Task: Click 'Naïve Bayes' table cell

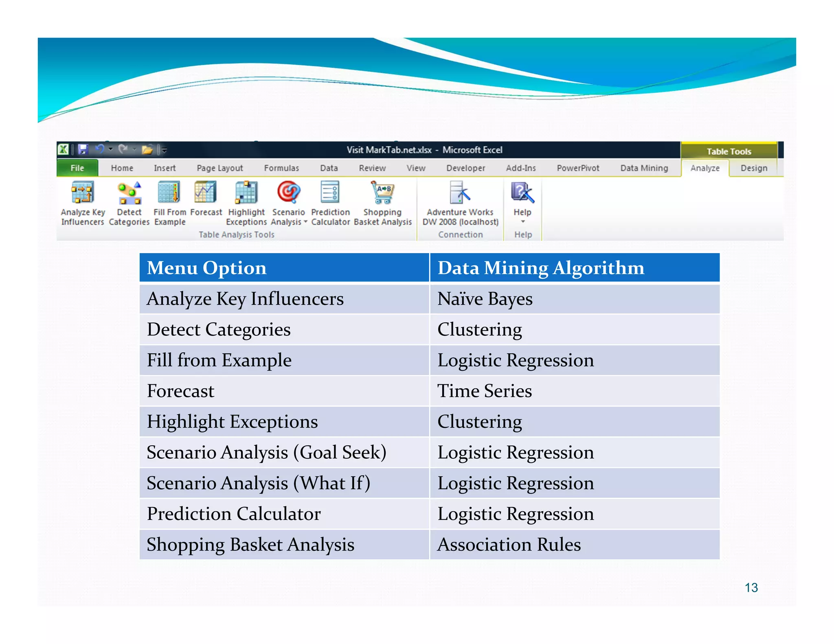Action: coord(575,299)
